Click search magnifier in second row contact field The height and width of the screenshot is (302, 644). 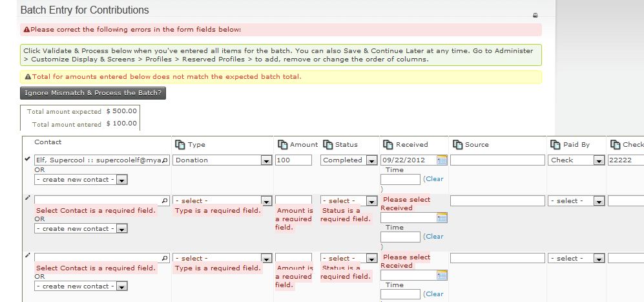point(165,201)
